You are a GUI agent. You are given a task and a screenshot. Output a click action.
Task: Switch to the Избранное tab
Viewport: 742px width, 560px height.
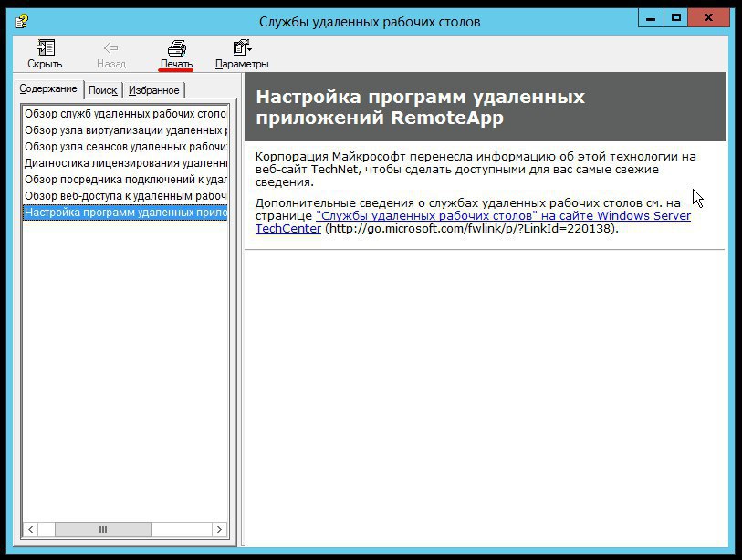coord(153,90)
